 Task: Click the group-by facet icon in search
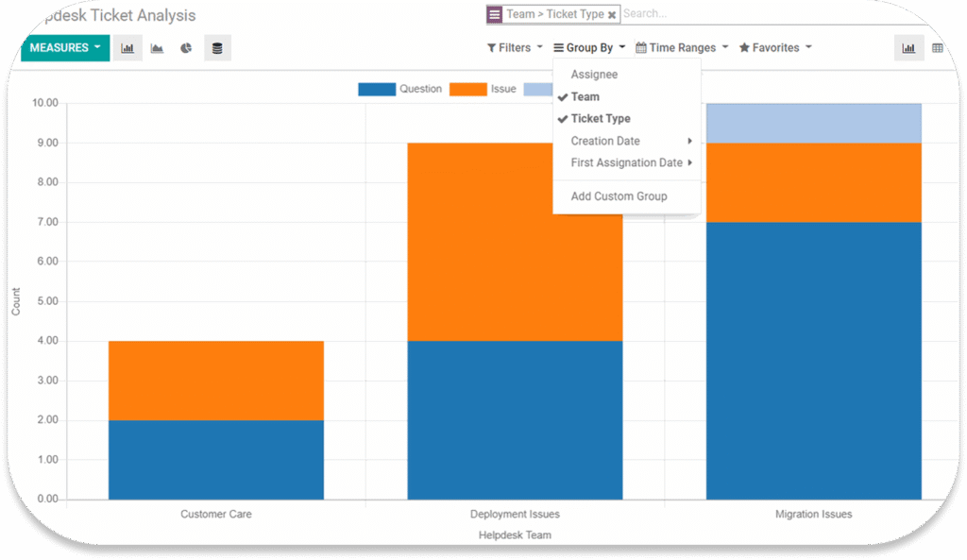pos(495,14)
